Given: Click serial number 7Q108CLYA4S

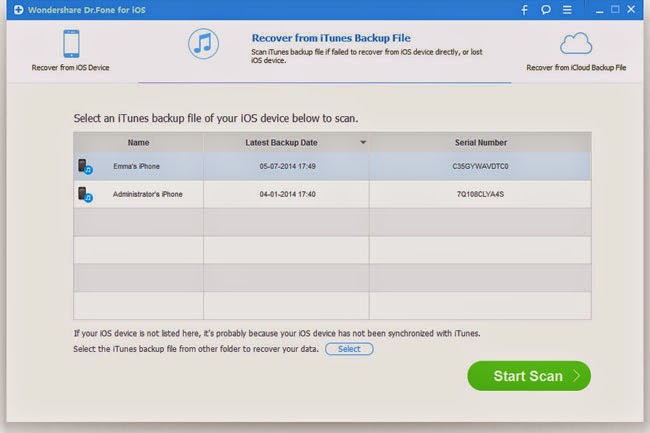Looking at the screenshot, I should tap(480, 194).
